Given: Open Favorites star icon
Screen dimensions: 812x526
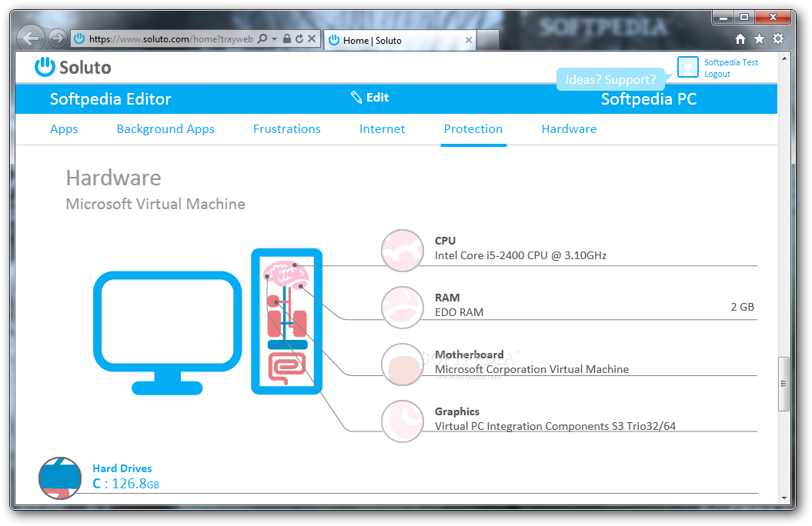Looking at the screenshot, I should (759, 38).
